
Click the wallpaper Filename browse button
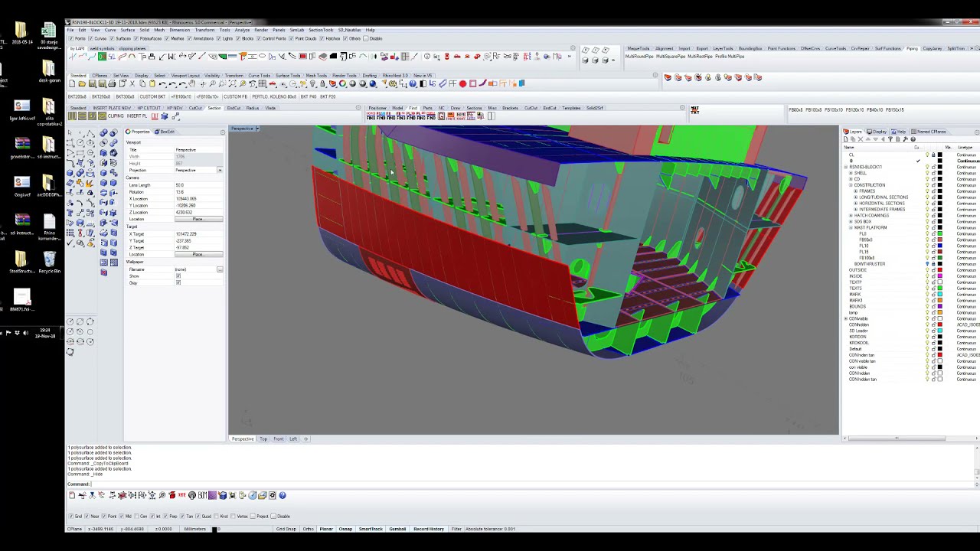click(220, 269)
